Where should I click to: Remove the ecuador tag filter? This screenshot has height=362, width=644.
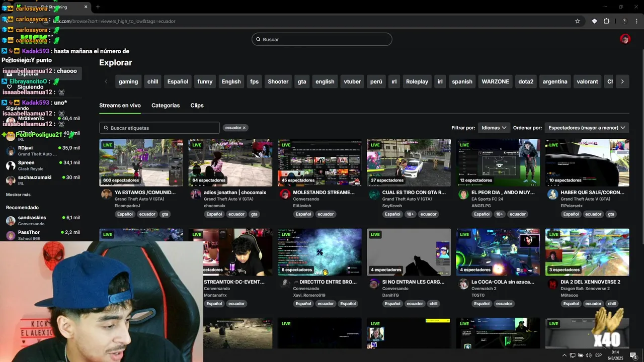tap(244, 128)
